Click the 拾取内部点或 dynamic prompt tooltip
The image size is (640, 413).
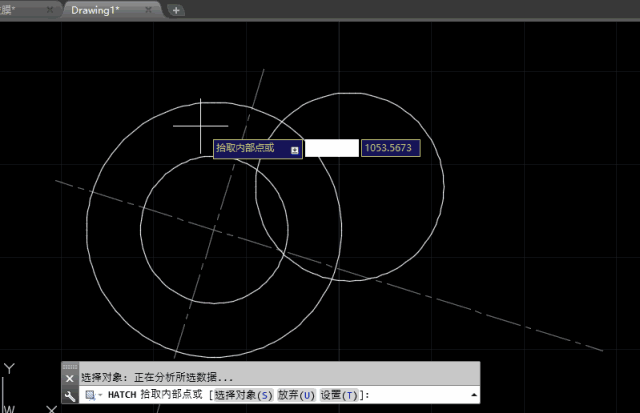[250, 148]
